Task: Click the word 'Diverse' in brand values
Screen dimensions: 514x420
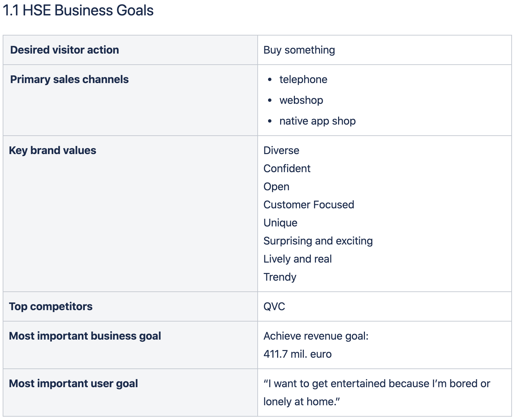Action: click(x=281, y=150)
